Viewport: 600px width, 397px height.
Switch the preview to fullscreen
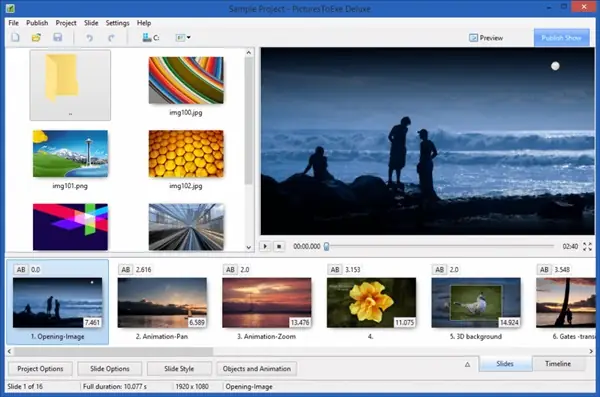tap(587, 246)
